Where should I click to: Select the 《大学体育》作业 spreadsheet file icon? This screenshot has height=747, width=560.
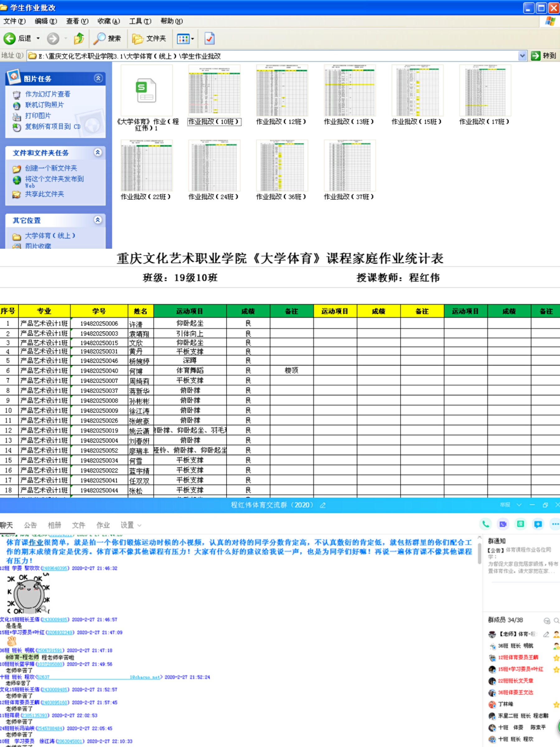click(x=147, y=91)
